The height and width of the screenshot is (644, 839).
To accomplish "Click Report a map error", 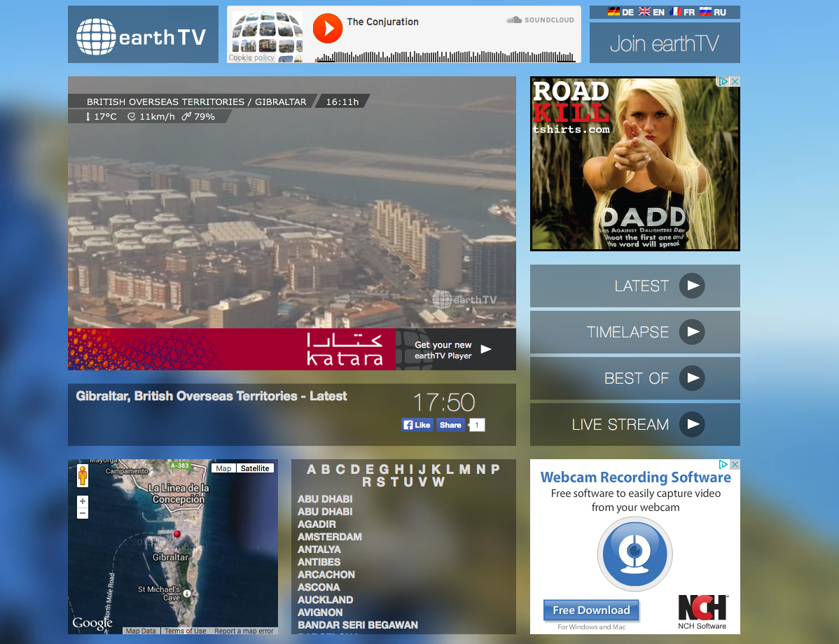I will [x=244, y=631].
